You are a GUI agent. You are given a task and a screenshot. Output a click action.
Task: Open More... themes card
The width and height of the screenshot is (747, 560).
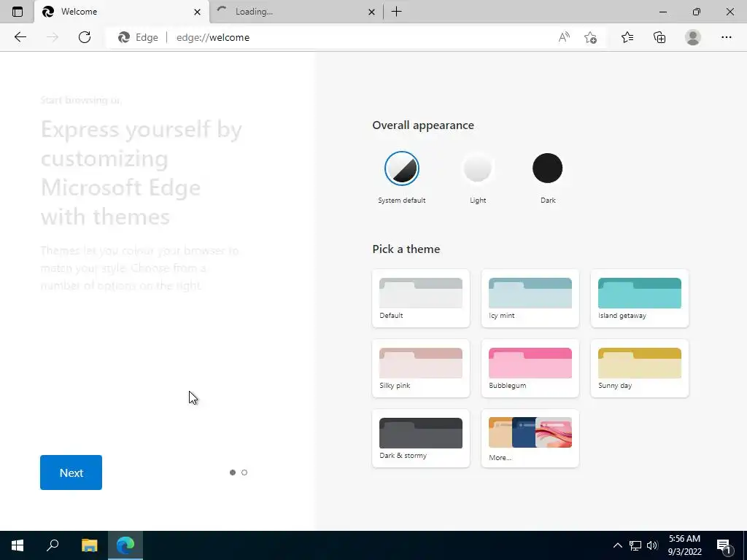click(530, 438)
